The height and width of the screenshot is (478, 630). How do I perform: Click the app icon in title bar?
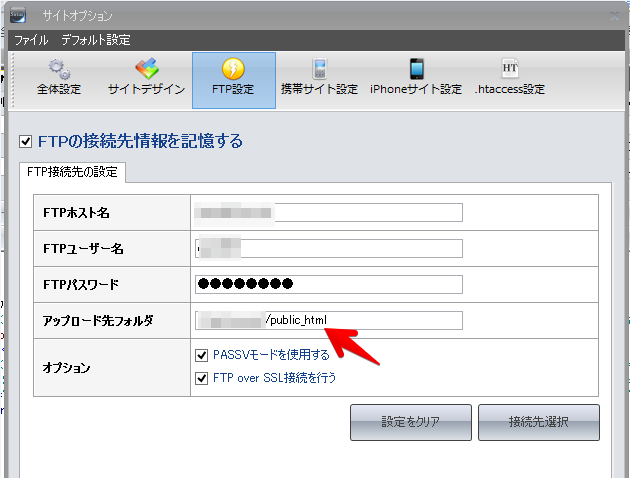(x=18, y=15)
